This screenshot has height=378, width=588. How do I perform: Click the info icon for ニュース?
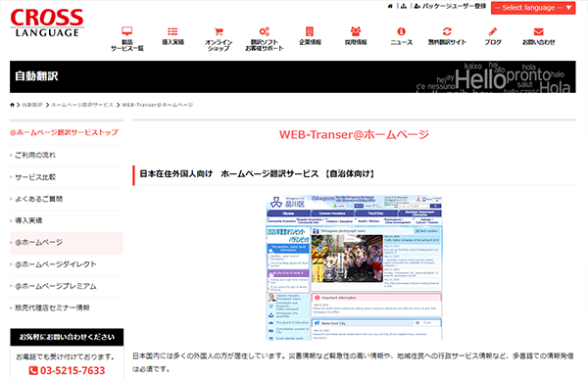point(401,31)
